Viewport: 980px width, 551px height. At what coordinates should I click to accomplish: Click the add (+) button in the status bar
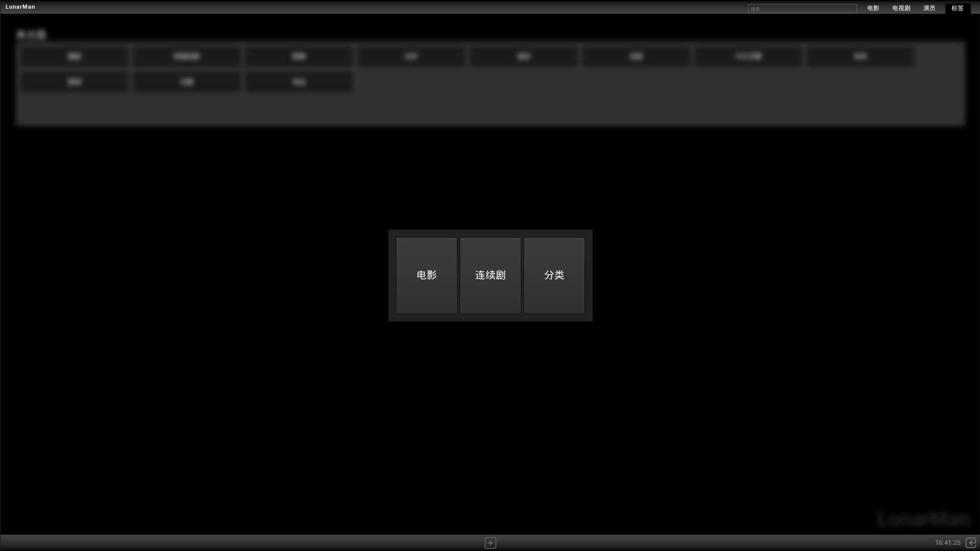(x=490, y=543)
